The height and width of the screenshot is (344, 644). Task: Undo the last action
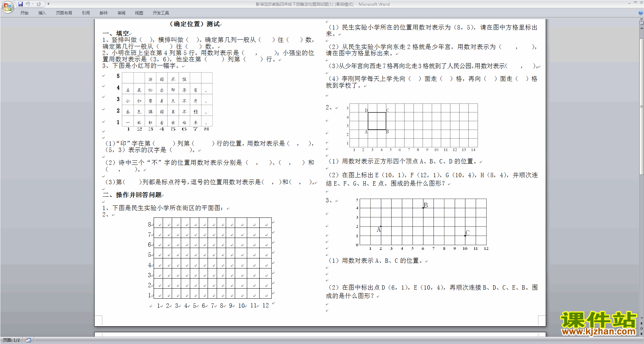tap(28, 4)
